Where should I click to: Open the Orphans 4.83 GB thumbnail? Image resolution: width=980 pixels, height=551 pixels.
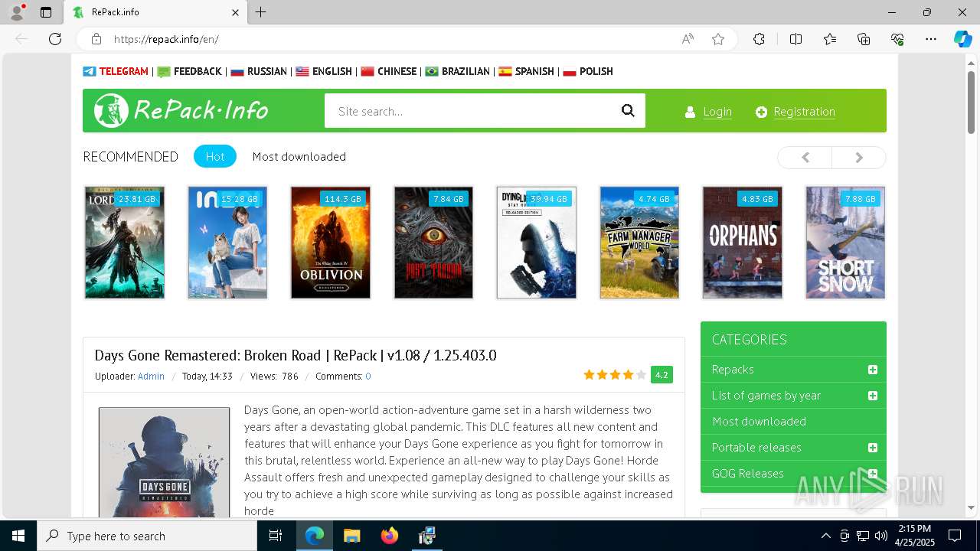tap(743, 243)
